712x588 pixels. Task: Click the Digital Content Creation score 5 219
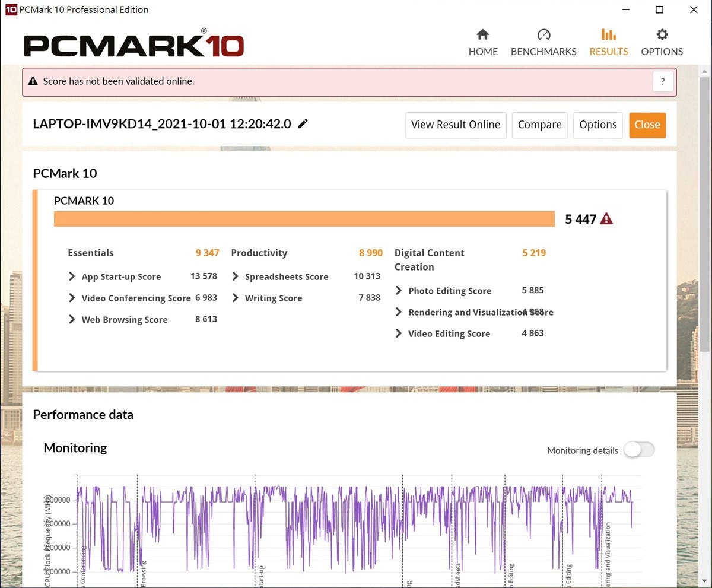pyautogui.click(x=534, y=253)
